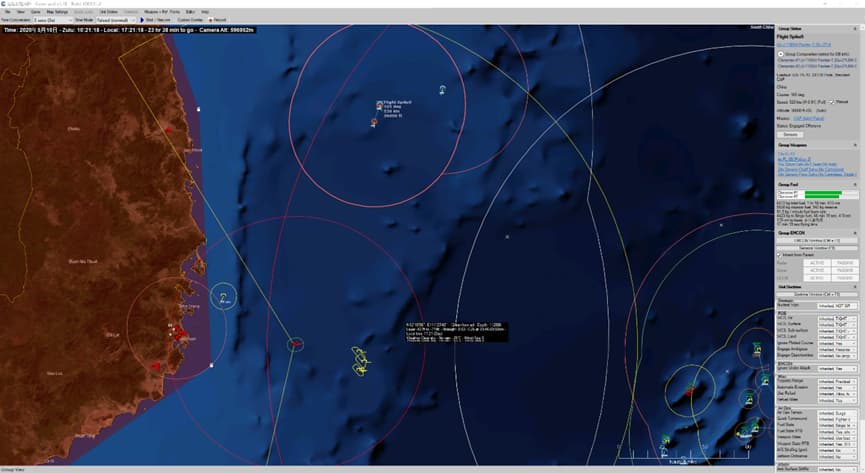The height and width of the screenshot is (473, 865).
Task: Collapse the Group Fuel section
Action: pyautogui.click(x=855, y=185)
